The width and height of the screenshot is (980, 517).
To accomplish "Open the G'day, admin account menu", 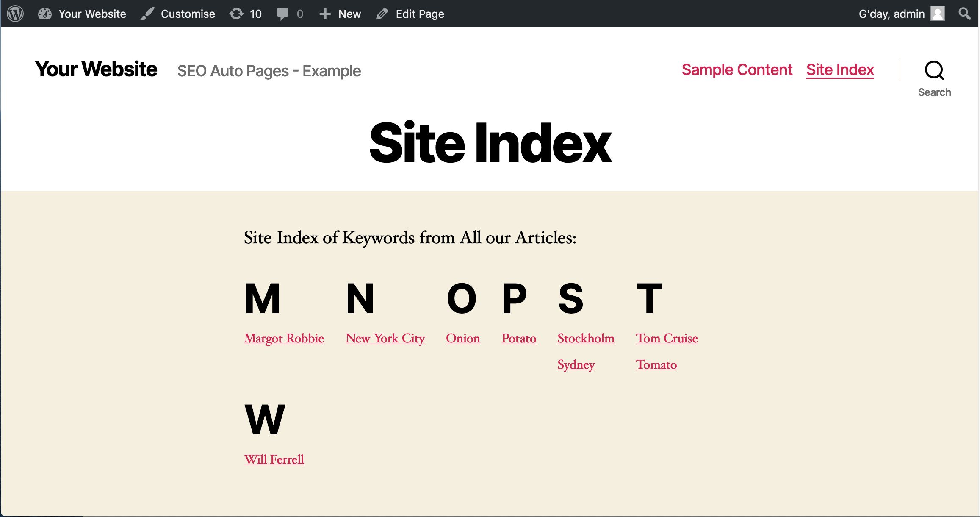I will click(891, 14).
